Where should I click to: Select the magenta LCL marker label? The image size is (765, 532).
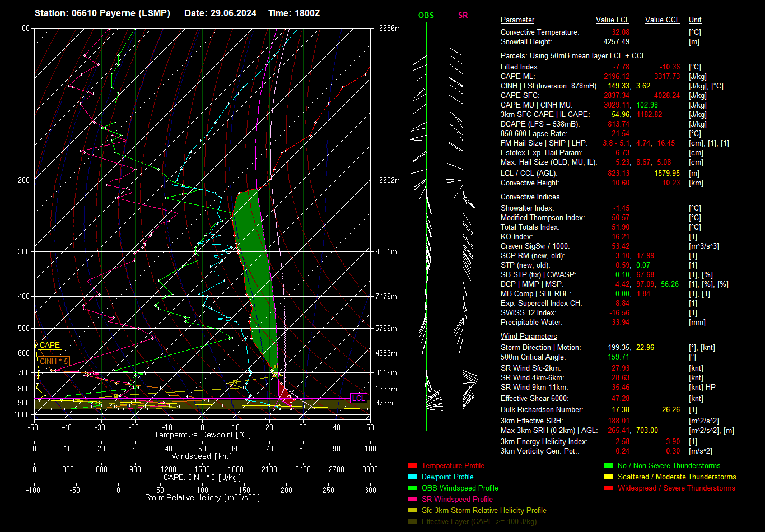tap(358, 398)
